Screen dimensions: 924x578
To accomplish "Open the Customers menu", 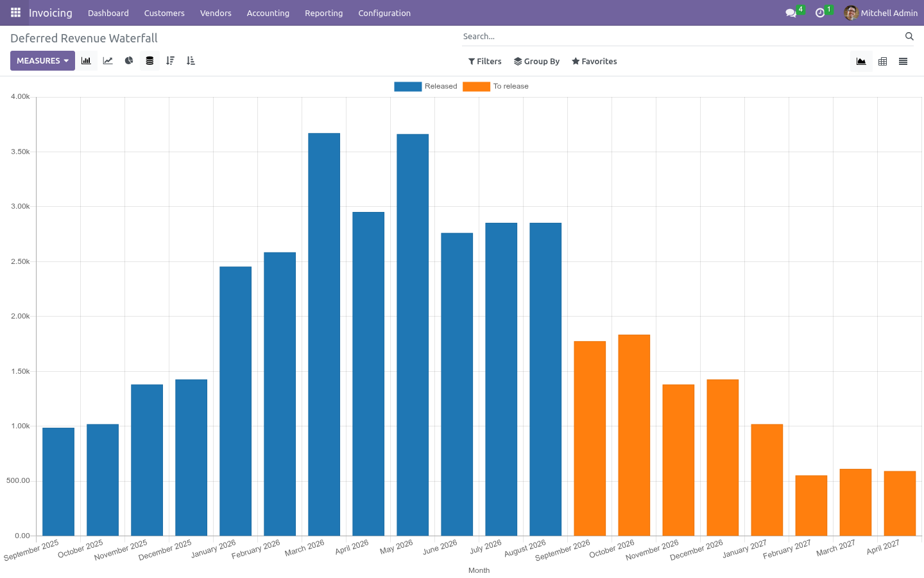I will point(164,13).
